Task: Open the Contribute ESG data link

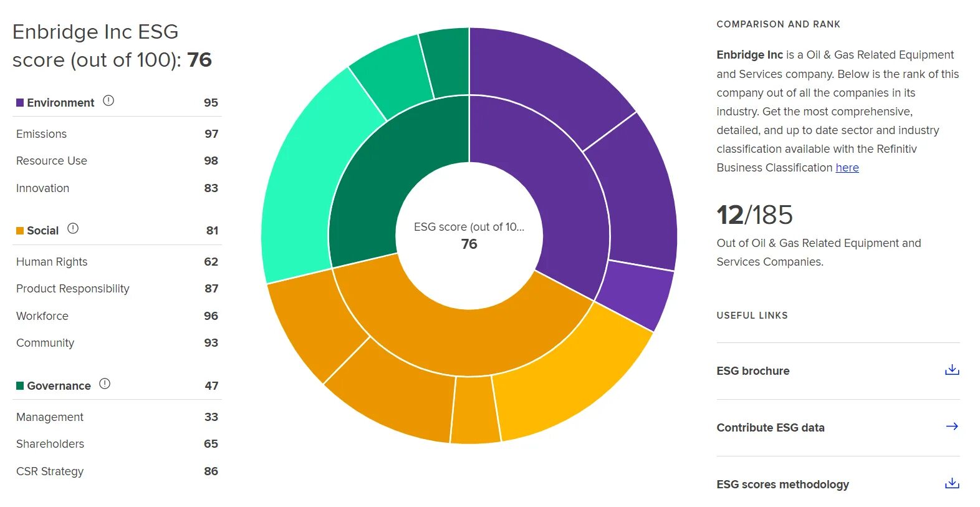Action: tap(771, 427)
